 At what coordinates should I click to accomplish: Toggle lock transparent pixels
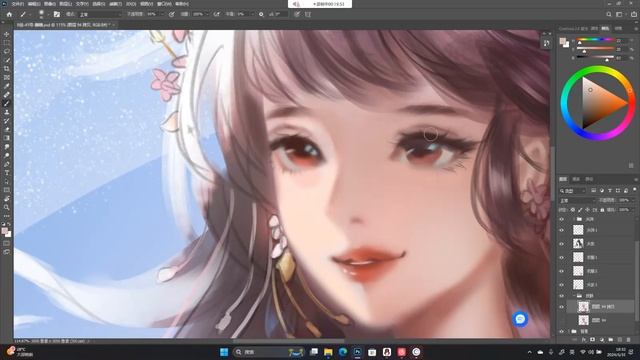(x=573, y=210)
